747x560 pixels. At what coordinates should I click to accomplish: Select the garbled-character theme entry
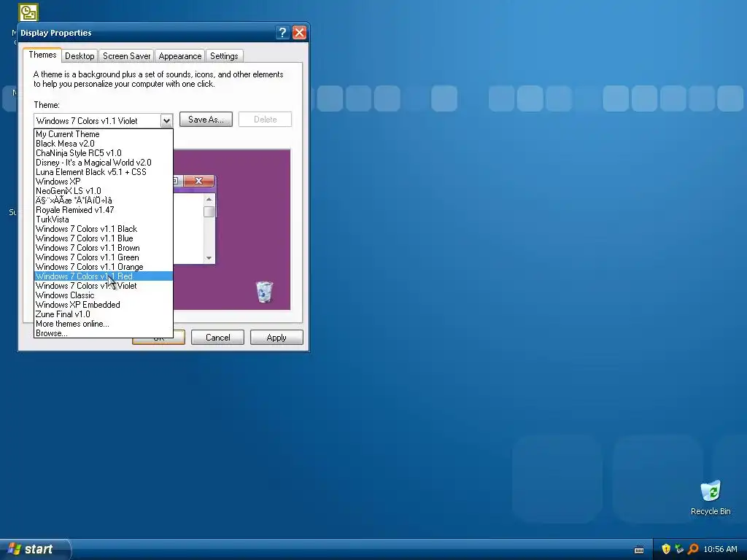point(104,201)
